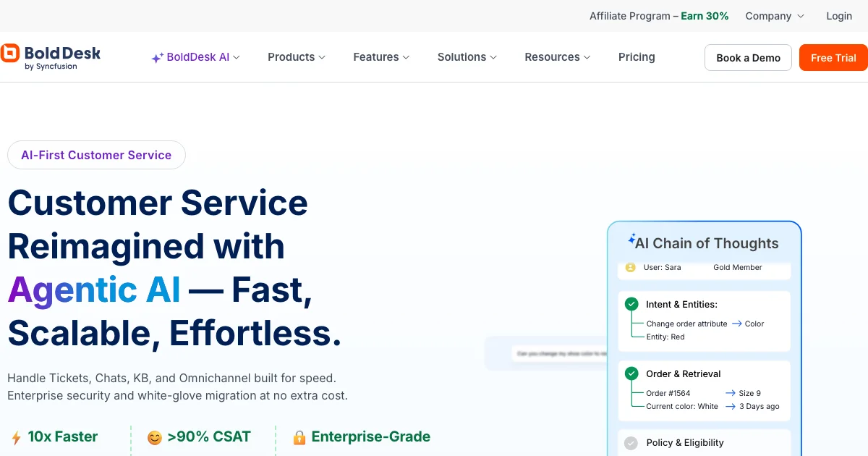This screenshot has width=868, height=456.
Task: Click the smiley face icon near >90% CSAT
Action: 154,437
